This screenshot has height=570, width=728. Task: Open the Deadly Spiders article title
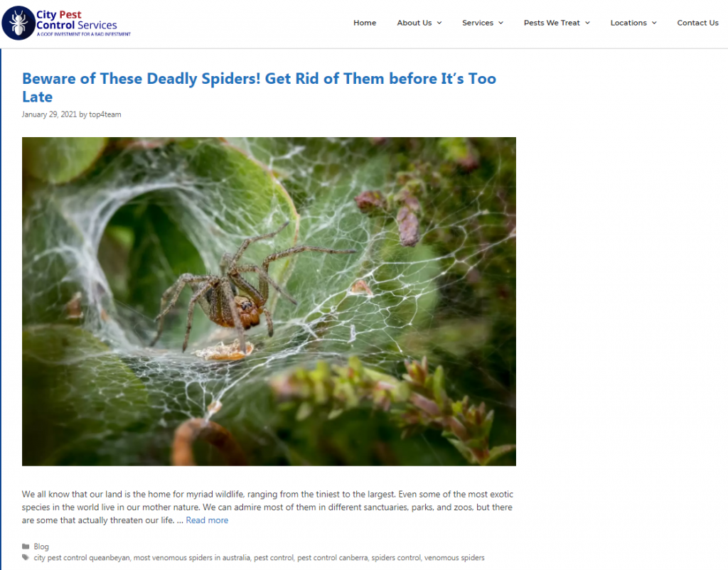(x=259, y=87)
